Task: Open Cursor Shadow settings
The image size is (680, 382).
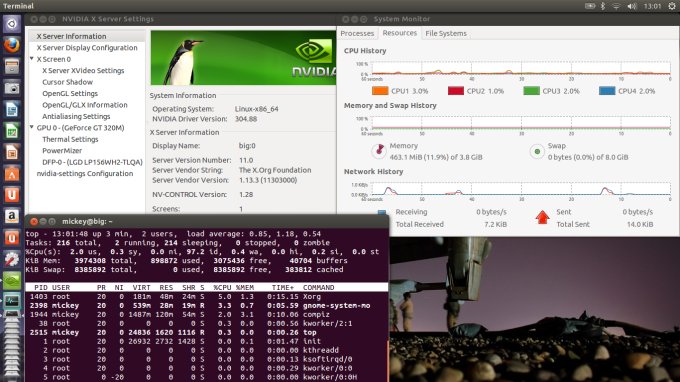Action: (x=67, y=82)
